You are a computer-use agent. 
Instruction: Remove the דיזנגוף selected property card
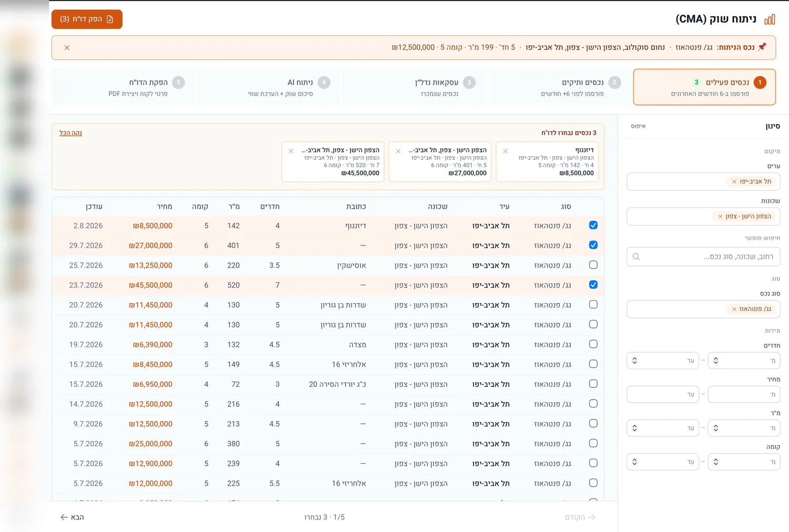(505, 151)
